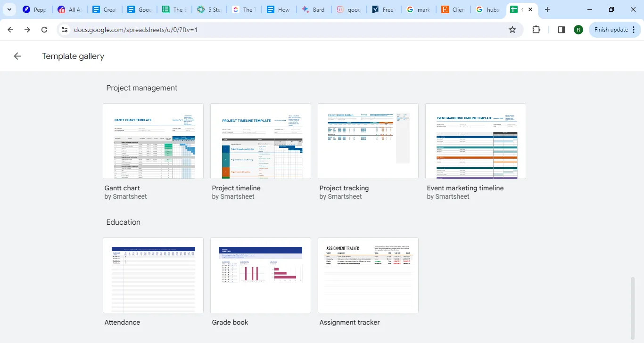Open Gantt chart template thumbnail
644x343 pixels.
(153, 141)
